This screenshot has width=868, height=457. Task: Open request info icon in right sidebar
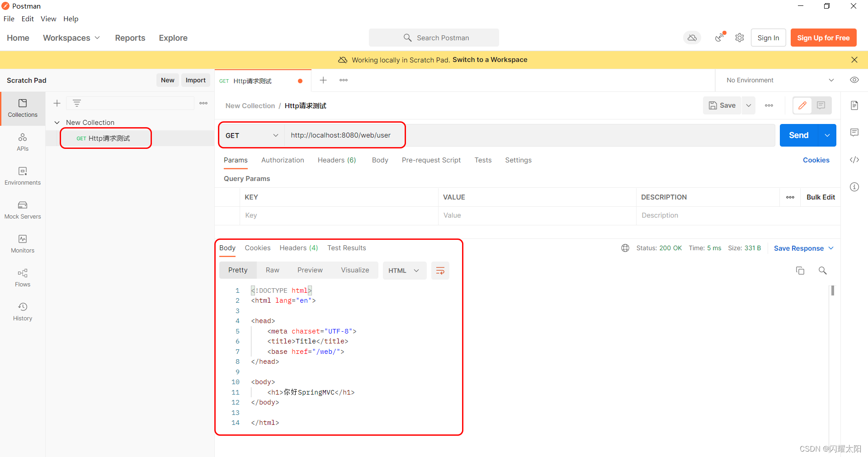[854, 187]
